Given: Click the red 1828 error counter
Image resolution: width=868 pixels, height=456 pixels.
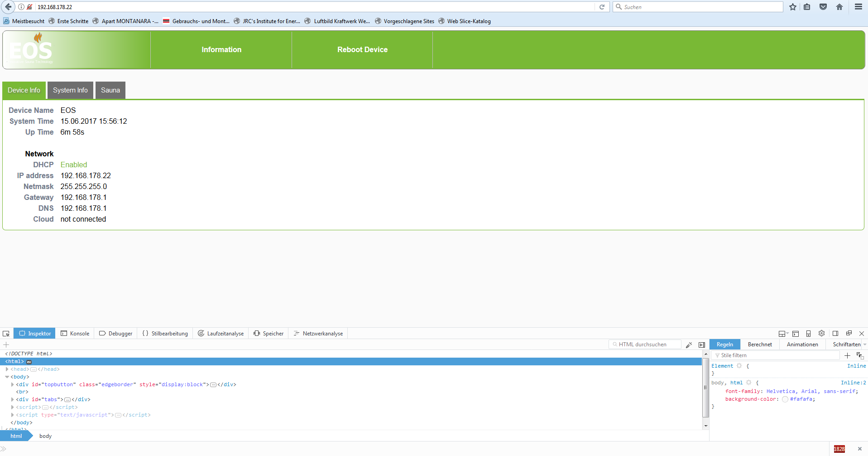Looking at the screenshot, I should [839, 449].
